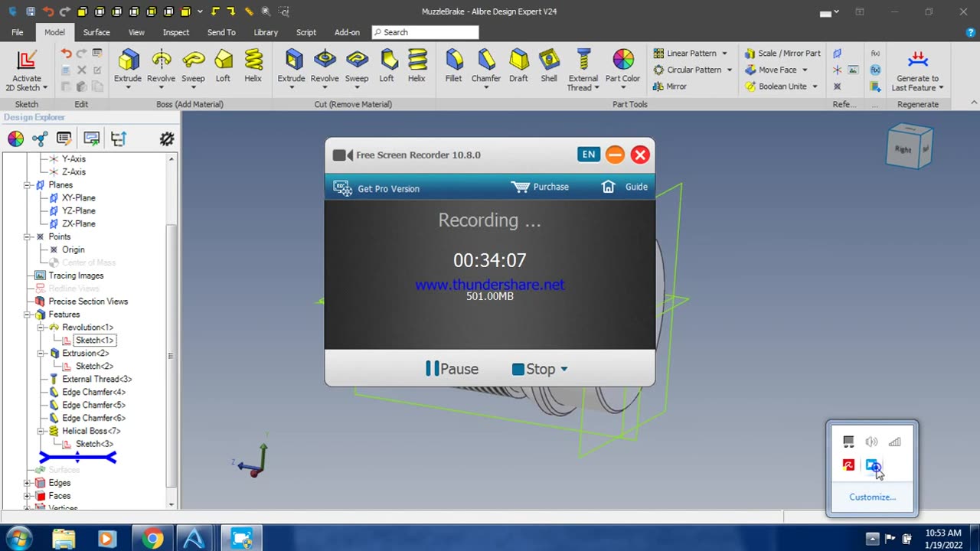Open the Library tab
980x551 pixels.
click(x=266, y=32)
